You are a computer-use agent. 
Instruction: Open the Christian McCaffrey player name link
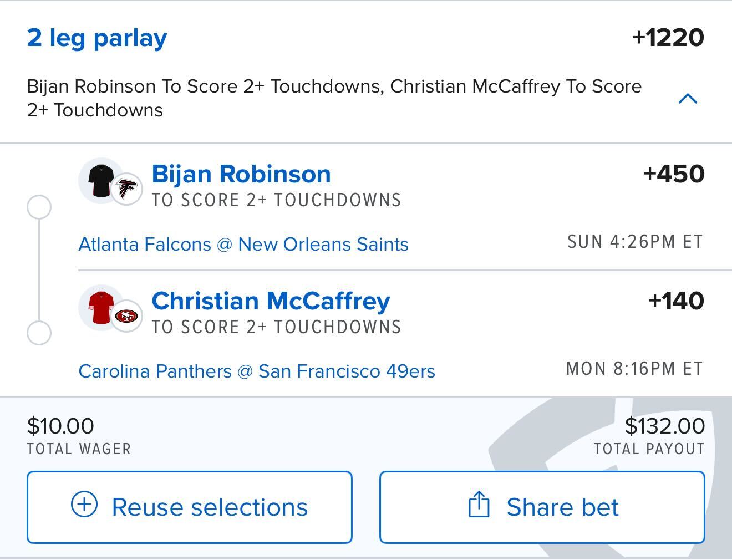271,301
